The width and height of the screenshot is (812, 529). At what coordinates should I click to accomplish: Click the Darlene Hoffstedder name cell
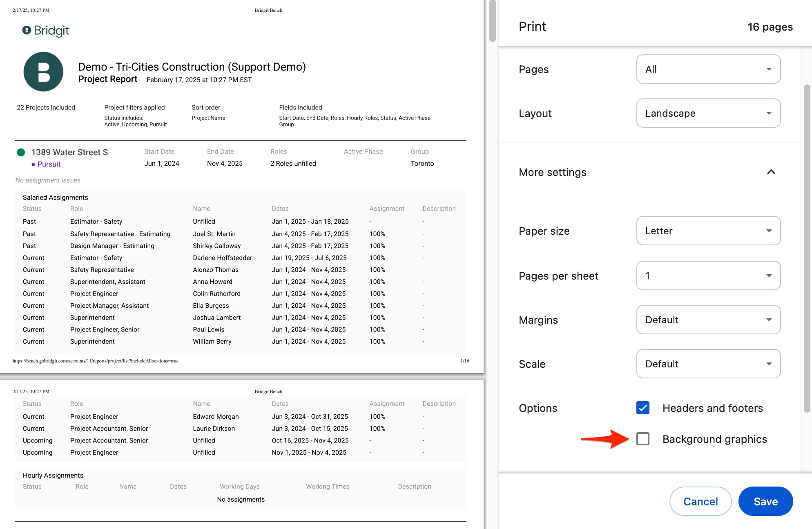(x=222, y=258)
